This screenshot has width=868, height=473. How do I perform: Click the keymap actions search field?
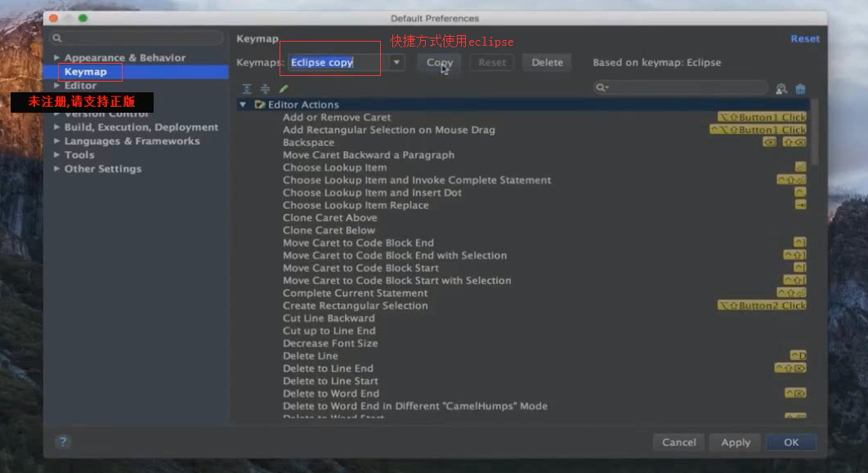pos(680,87)
